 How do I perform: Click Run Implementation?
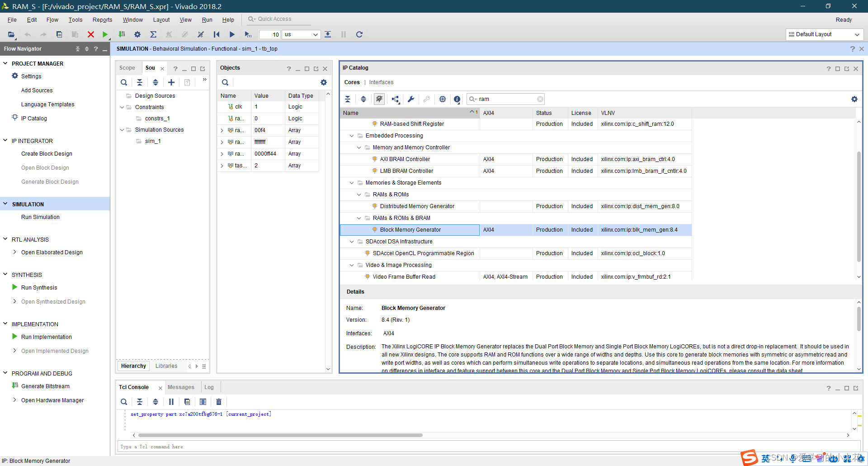(x=46, y=337)
